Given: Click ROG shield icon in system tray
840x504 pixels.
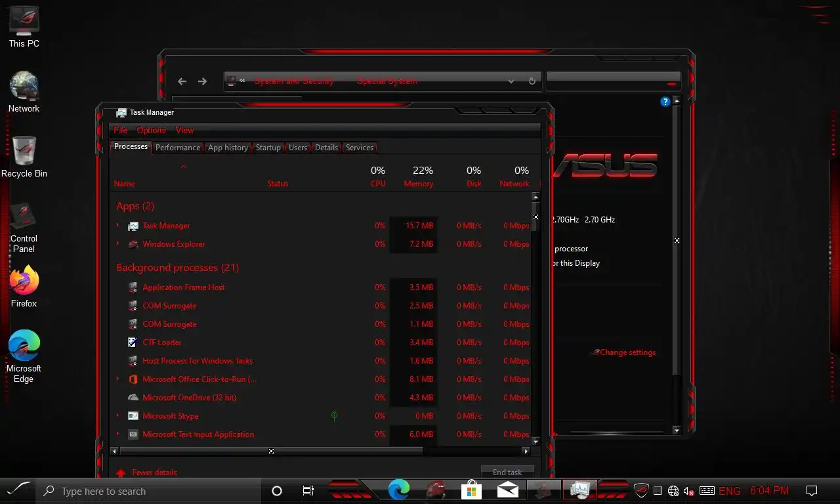Looking at the screenshot, I should point(640,491).
